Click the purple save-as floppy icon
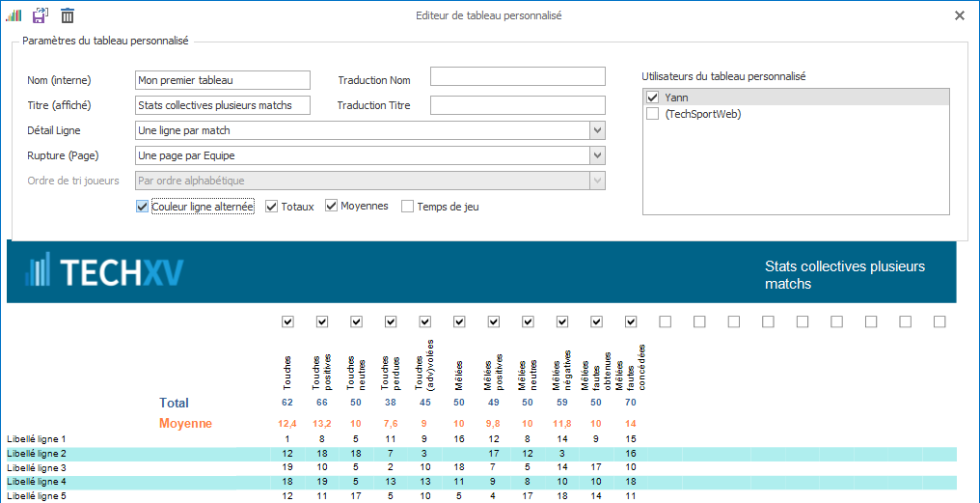 pos(40,15)
